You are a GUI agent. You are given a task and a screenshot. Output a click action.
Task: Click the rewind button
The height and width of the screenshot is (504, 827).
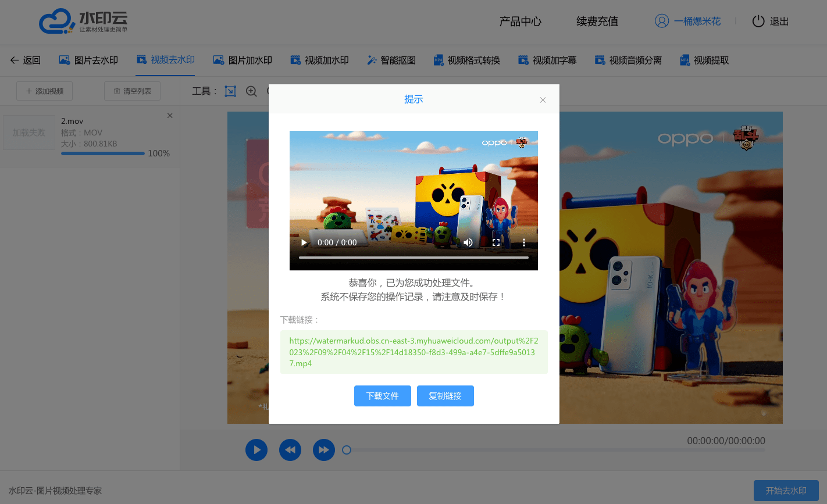(x=290, y=450)
